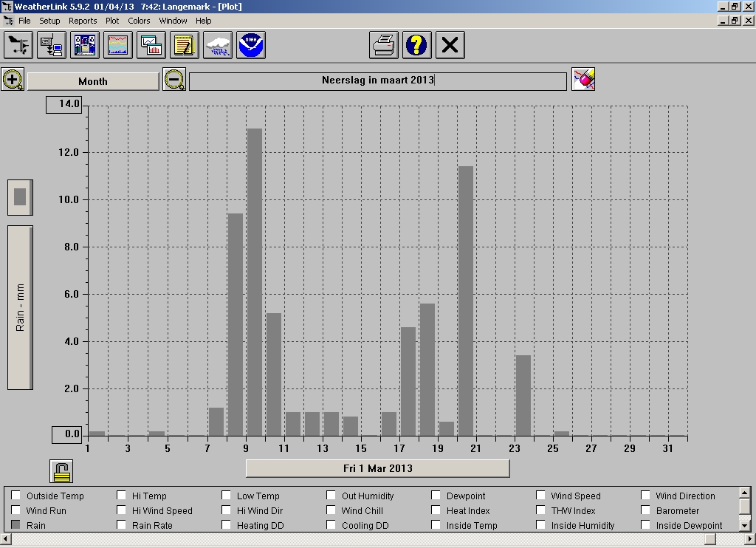Zoom out with the minus magnifier

pos(174,80)
